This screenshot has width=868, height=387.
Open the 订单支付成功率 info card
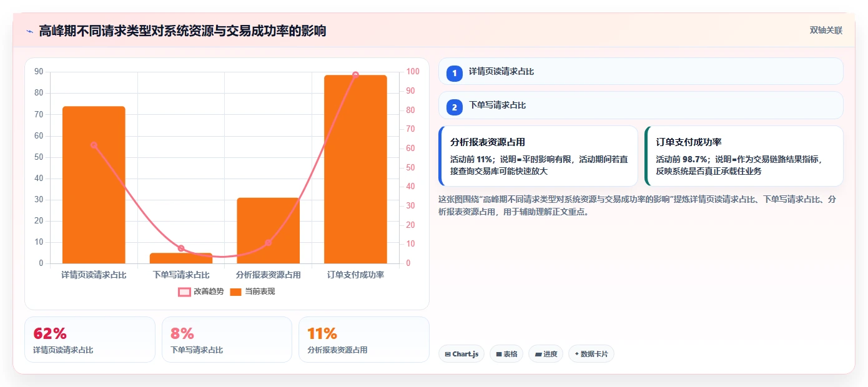point(744,156)
